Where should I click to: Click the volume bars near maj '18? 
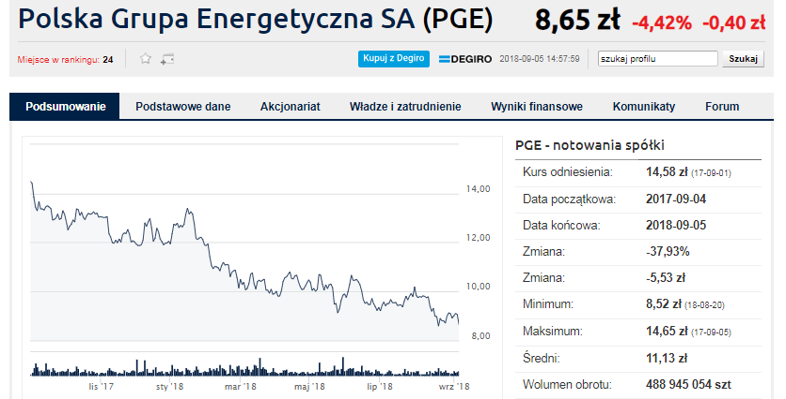point(309,370)
